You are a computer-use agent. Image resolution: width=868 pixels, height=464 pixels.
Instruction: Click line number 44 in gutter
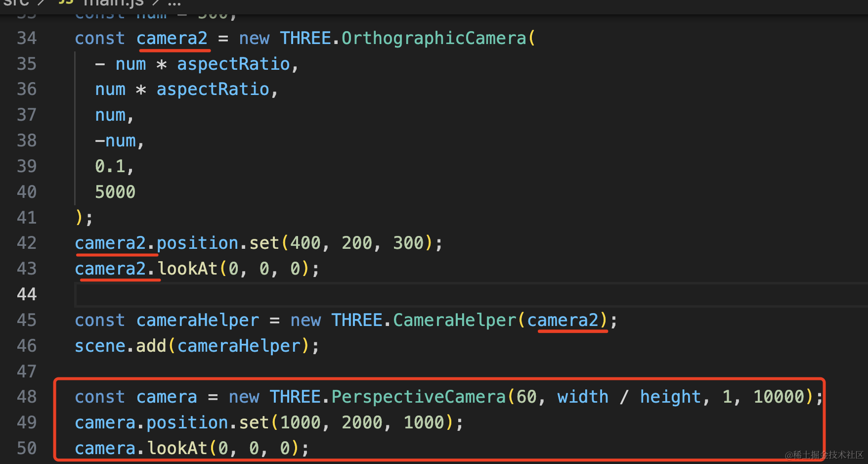coord(27,294)
